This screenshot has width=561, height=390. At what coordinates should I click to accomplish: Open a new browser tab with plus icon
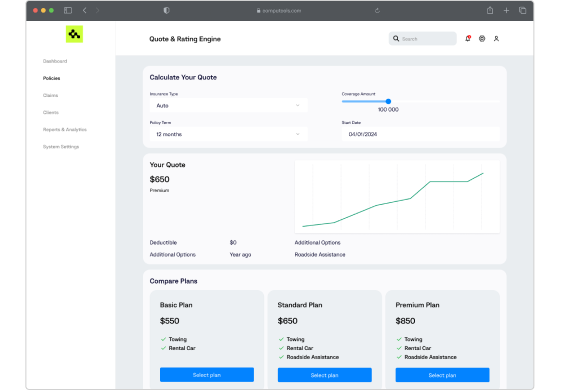click(x=506, y=10)
